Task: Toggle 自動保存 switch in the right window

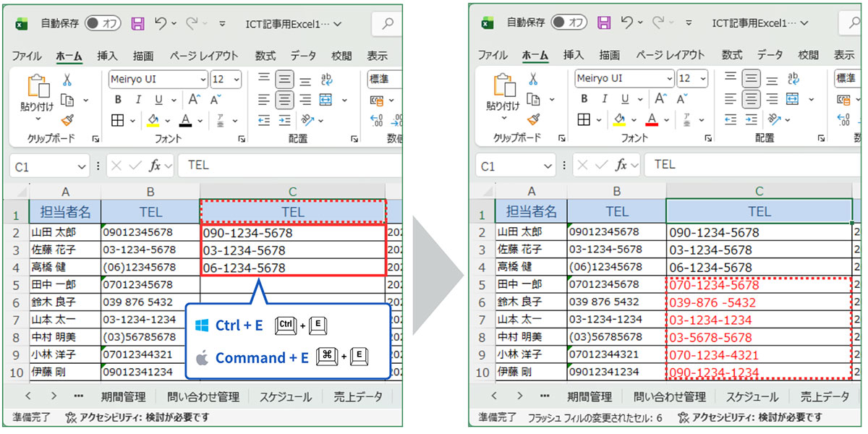Action: point(569,23)
